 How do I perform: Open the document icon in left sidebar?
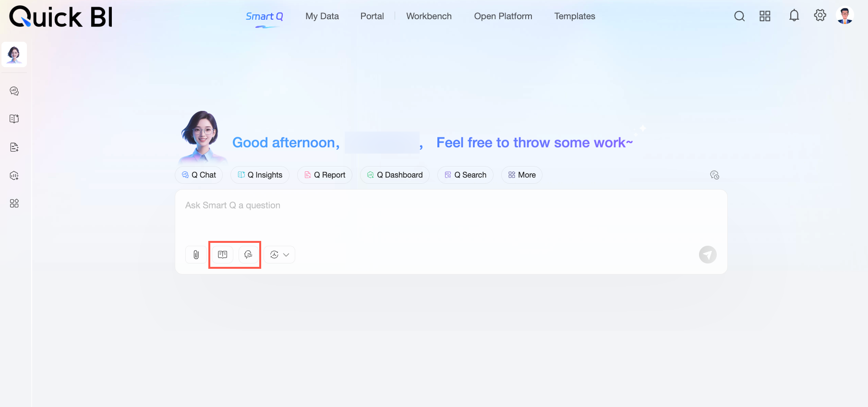tap(14, 147)
